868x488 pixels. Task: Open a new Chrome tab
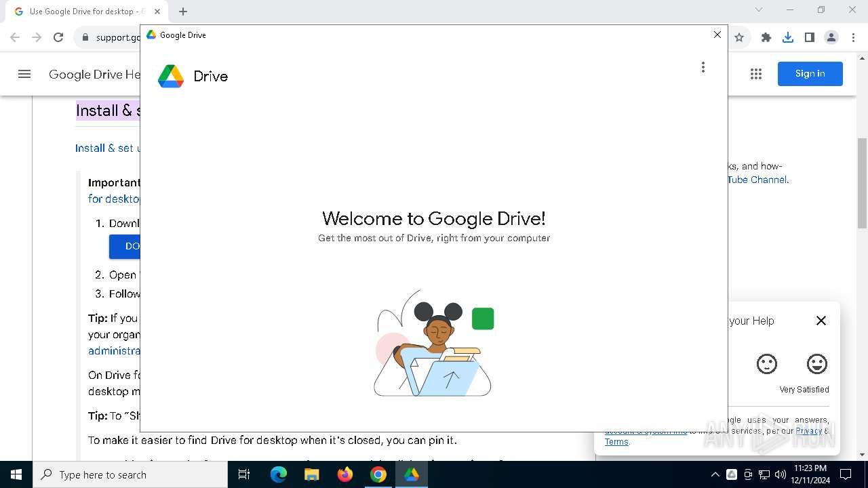coord(183,12)
